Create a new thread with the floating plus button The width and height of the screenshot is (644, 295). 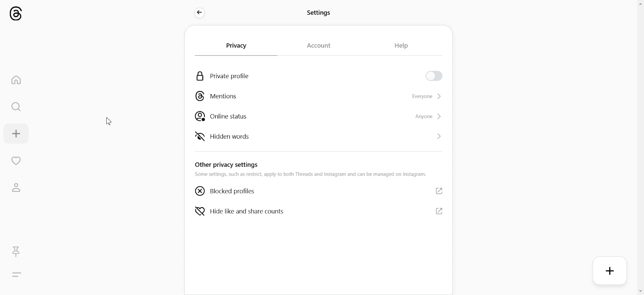pos(609,270)
